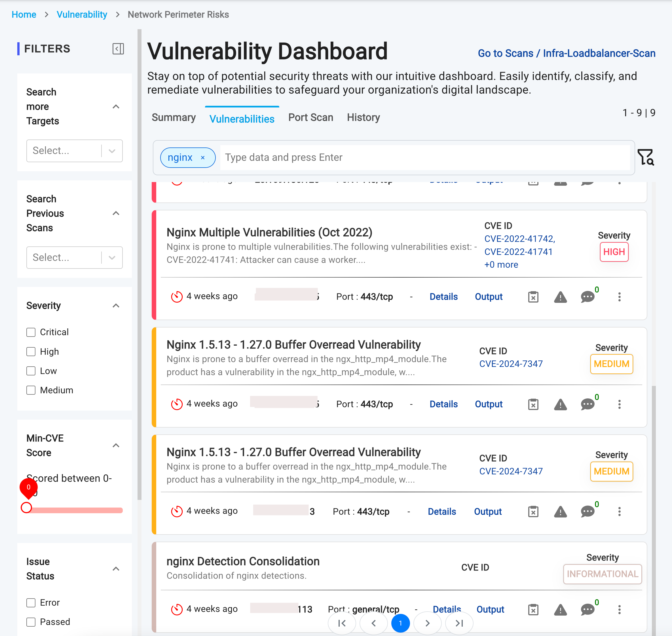Open the Search more Targets selector
The height and width of the screenshot is (636, 672).
pyautogui.click(x=74, y=151)
